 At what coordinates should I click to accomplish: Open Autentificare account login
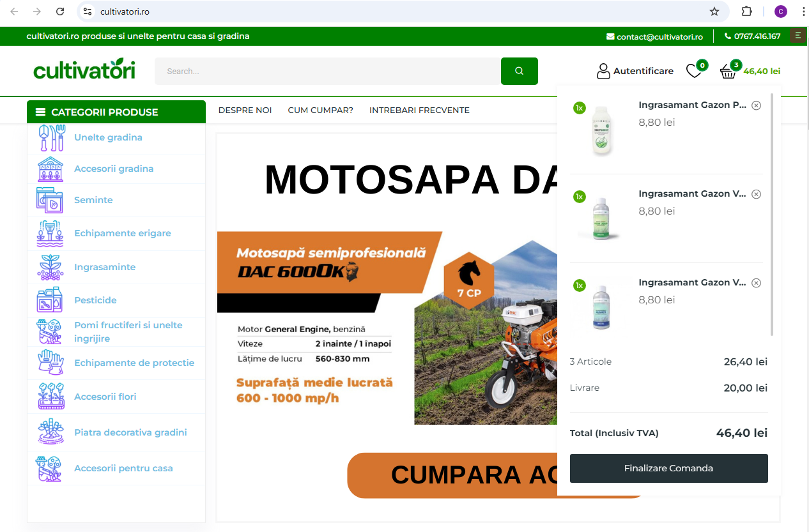click(635, 71)
